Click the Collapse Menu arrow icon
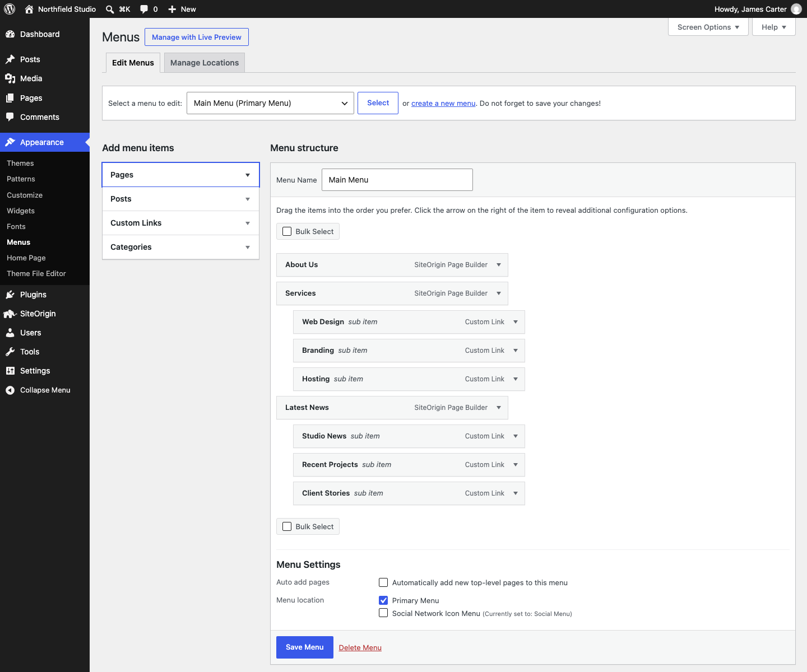The height and width of the screenshot is (672, 807). coord(10,390)
